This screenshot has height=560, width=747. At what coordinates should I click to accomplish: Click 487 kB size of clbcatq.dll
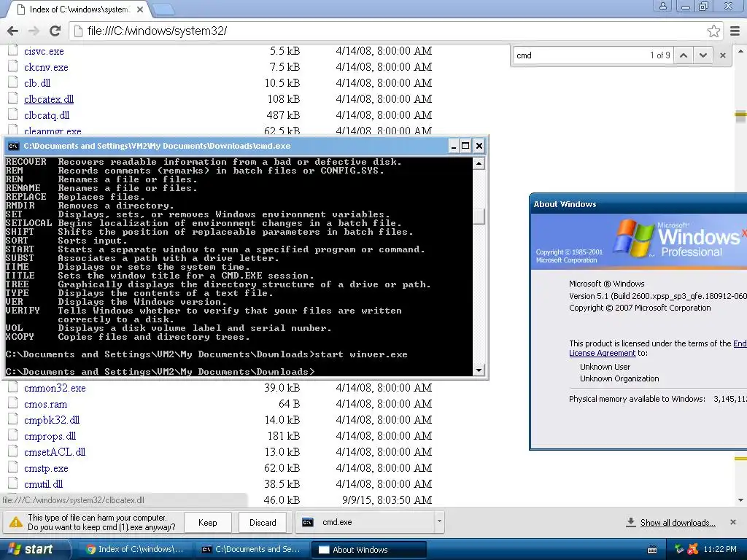(283, 115)
